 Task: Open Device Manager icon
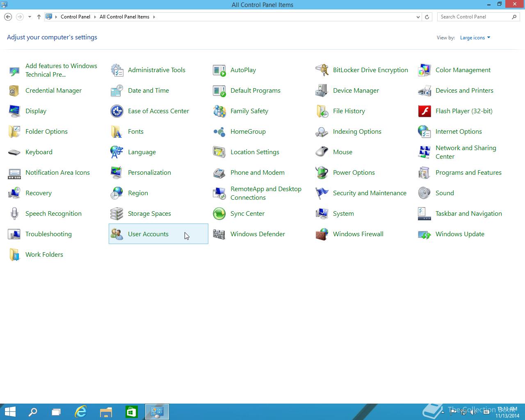tap(322, 91)
